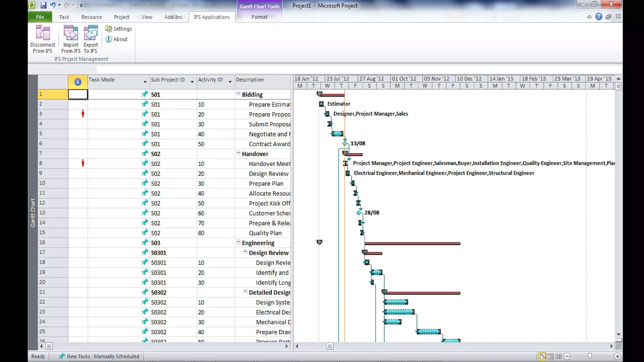Open Microsoft Project Help question mark
This screenshot has height=362, width=644.
coord(599,17)
